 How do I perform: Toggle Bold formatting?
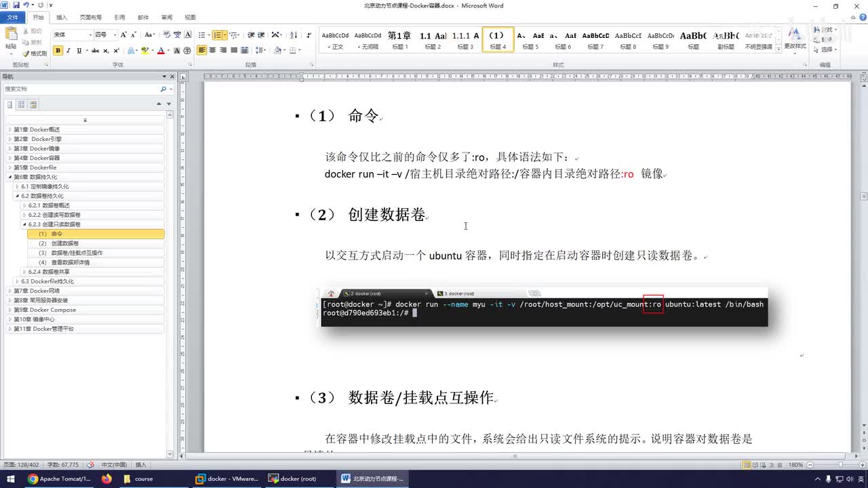coord(58,51)
